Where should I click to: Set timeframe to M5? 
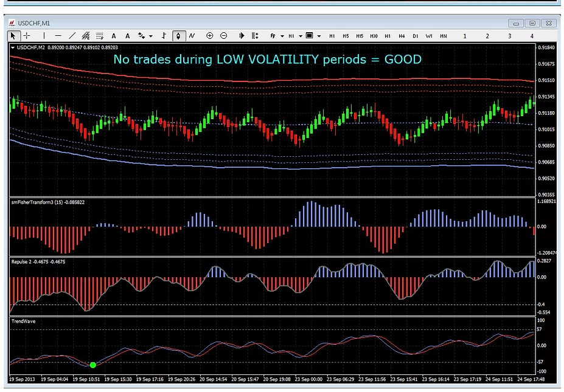point(346,36)
